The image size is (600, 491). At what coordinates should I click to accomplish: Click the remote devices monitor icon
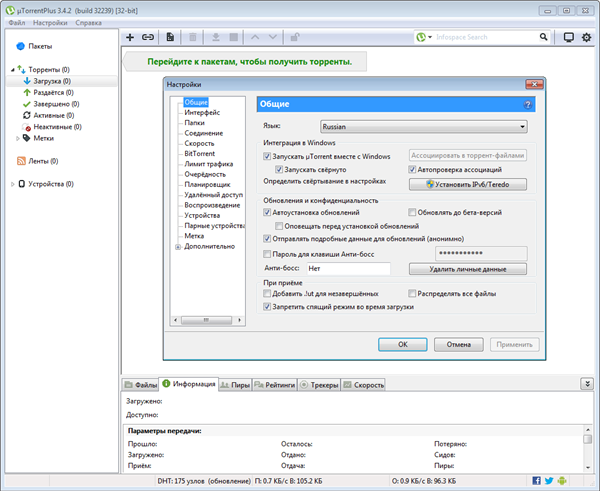(x=569, y=37)
